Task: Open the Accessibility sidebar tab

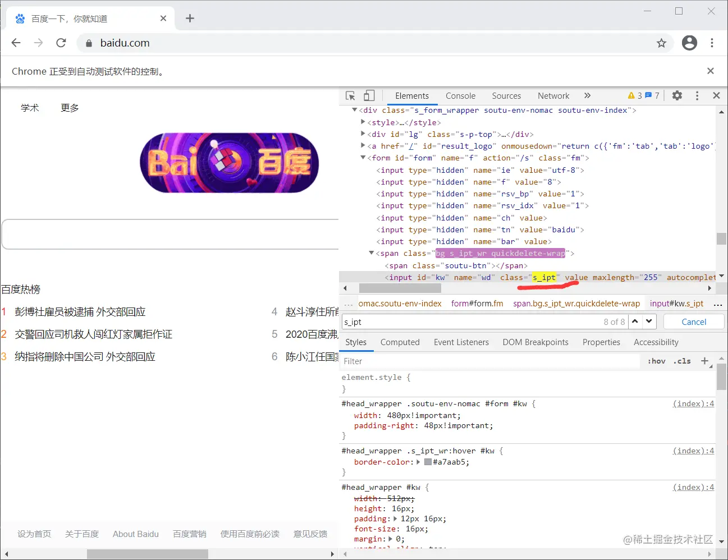Action: [656, 342]
